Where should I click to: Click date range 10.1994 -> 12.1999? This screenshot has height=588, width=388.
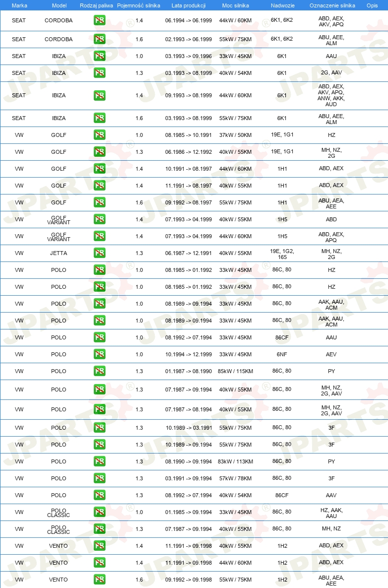point(189,354)
